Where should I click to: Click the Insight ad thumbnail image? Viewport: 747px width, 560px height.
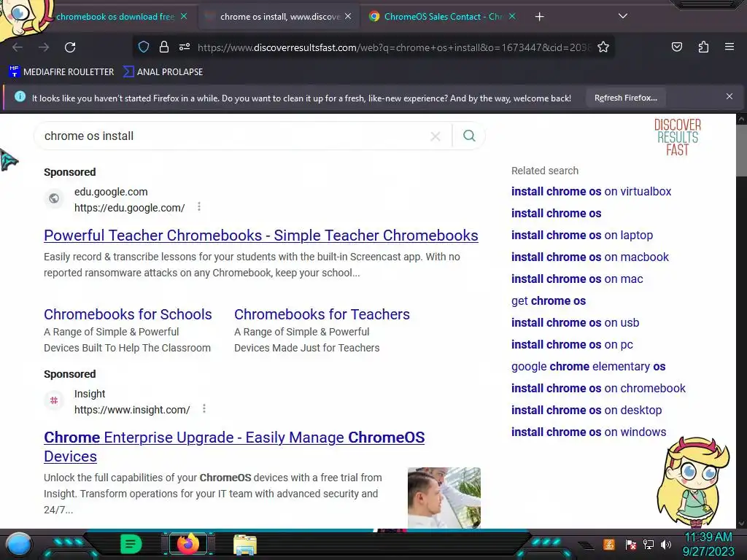coord(444,497)
